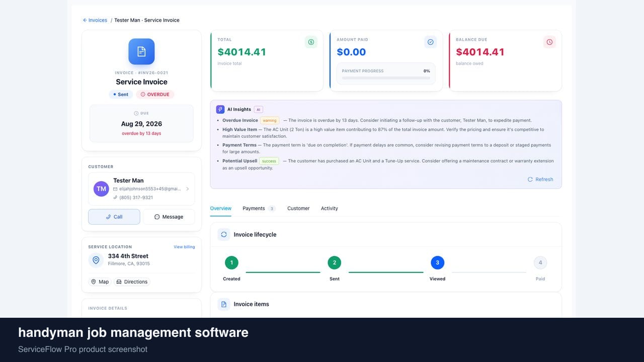The image size is (644, 362).
Task: Click the phone number (805) 317-9321
Action: pyautogui.click(x=136, y=198)
